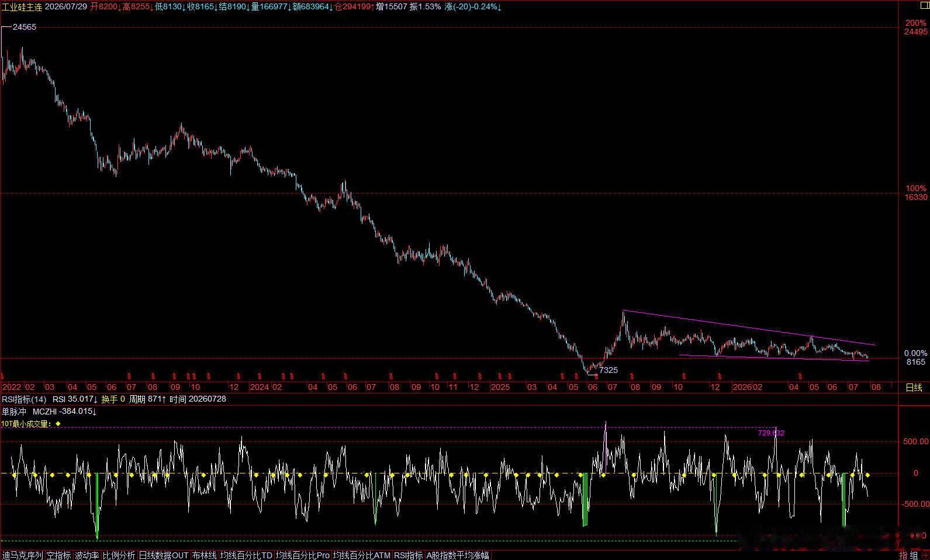
Task: Open the 日线 period selector
Action: [x=914, y=387]
